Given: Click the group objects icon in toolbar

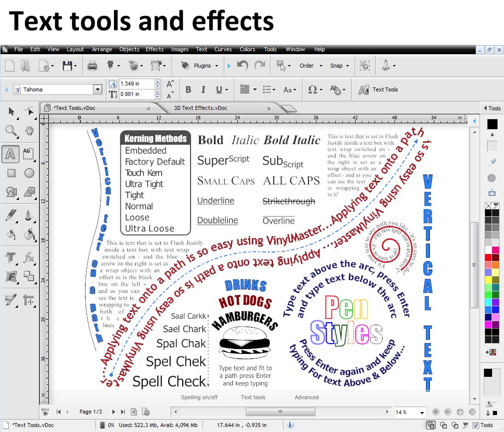Looking at the screenshot, I should (x=365, y=66).
